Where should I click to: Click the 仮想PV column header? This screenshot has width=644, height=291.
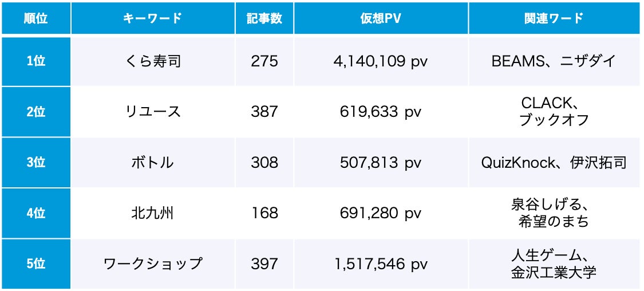(x=381, y=18)
